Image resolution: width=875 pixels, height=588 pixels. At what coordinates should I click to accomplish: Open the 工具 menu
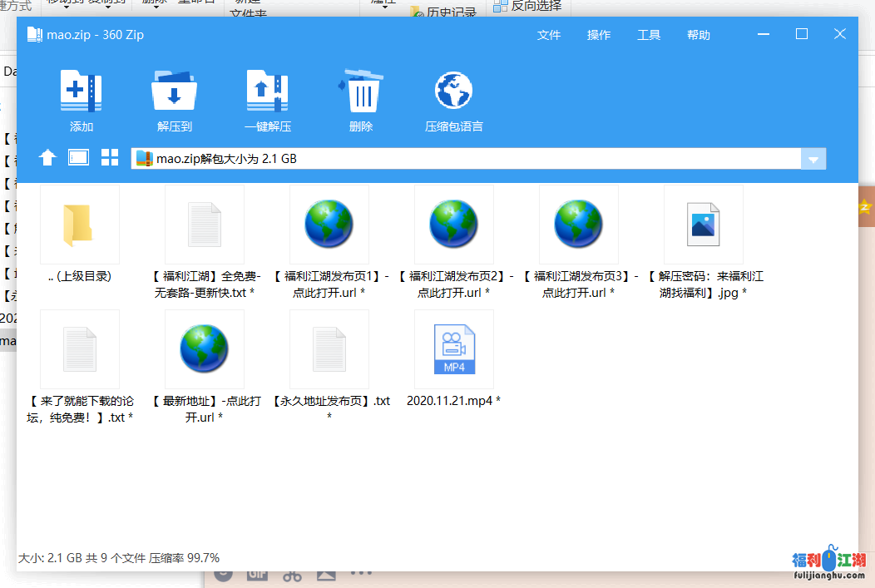649,35
